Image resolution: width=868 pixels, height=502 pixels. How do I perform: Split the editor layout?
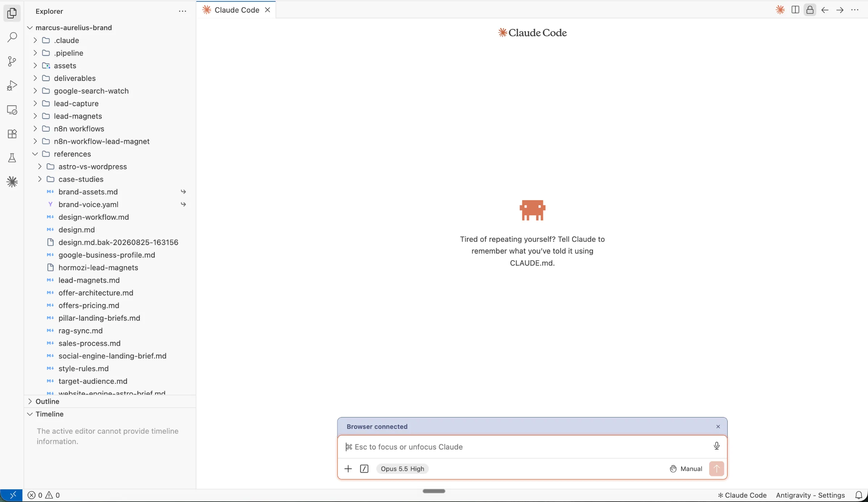pos(795,10)
